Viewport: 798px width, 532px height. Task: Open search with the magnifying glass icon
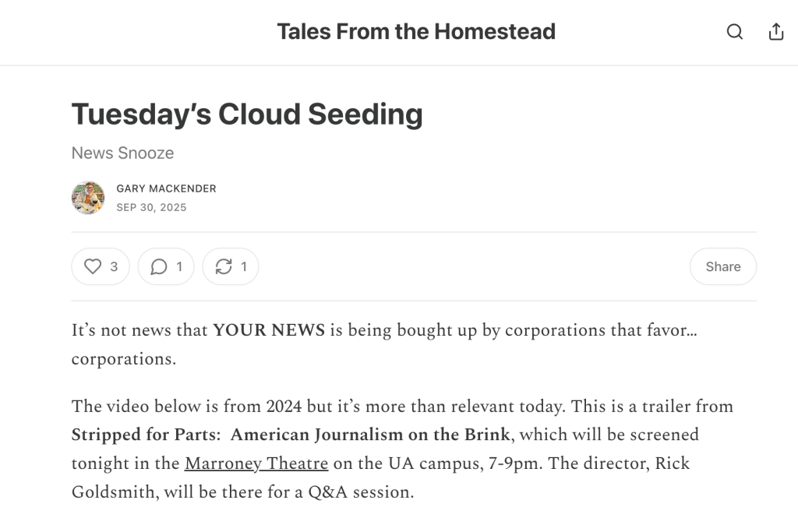click(x=734, y=32)
